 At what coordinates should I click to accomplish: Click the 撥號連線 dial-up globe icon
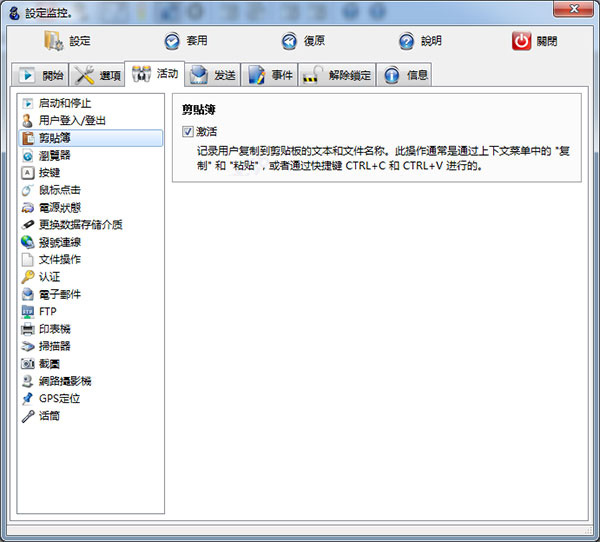[x=28, y=242]
